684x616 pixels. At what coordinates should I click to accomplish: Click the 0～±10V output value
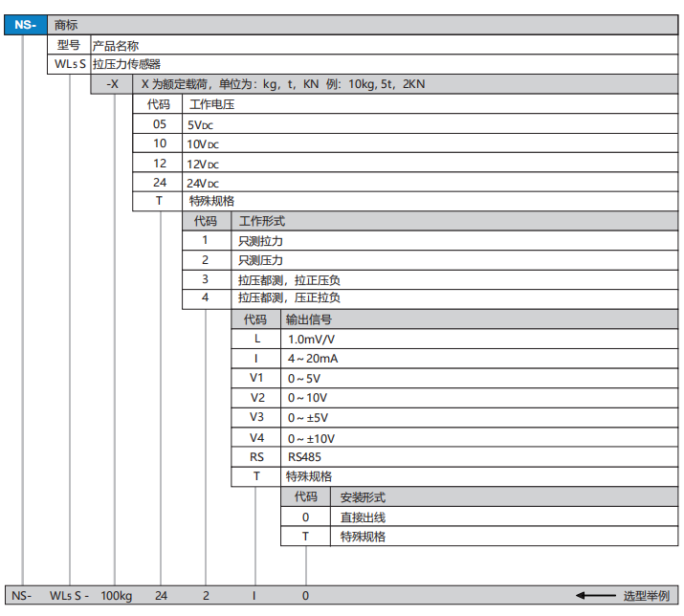[x=312, y=439]
